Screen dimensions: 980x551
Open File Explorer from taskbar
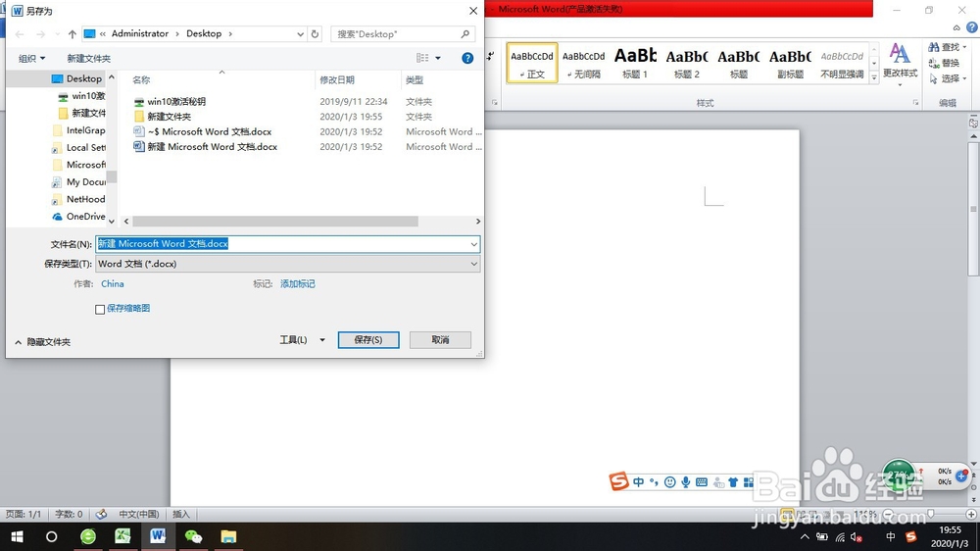(x=228, y=536)
